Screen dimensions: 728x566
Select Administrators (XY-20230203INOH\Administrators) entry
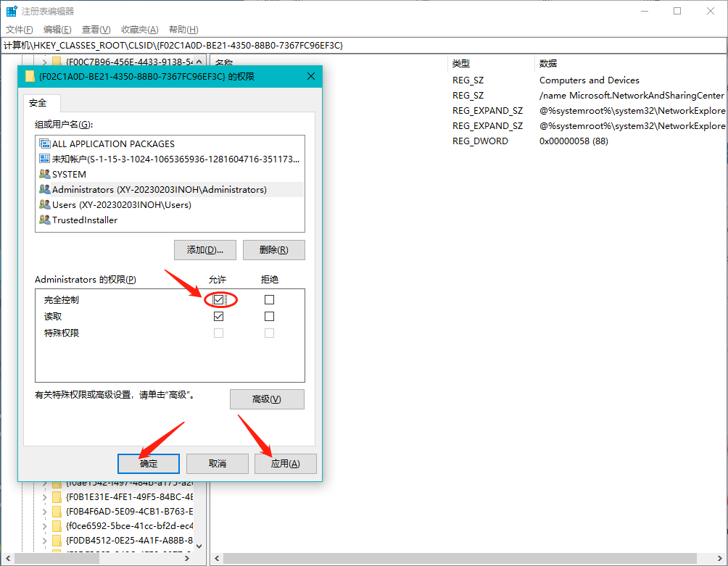pyautogui.click(x=170, y=189)
